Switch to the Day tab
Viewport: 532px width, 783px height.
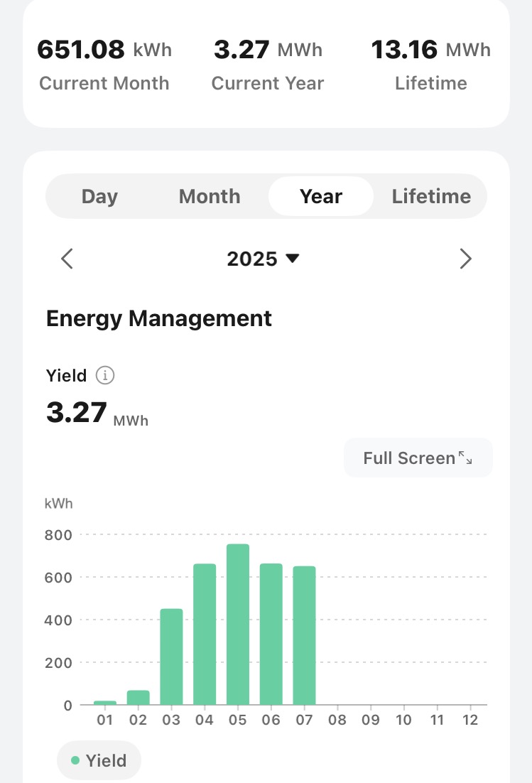tap(99, 197)
